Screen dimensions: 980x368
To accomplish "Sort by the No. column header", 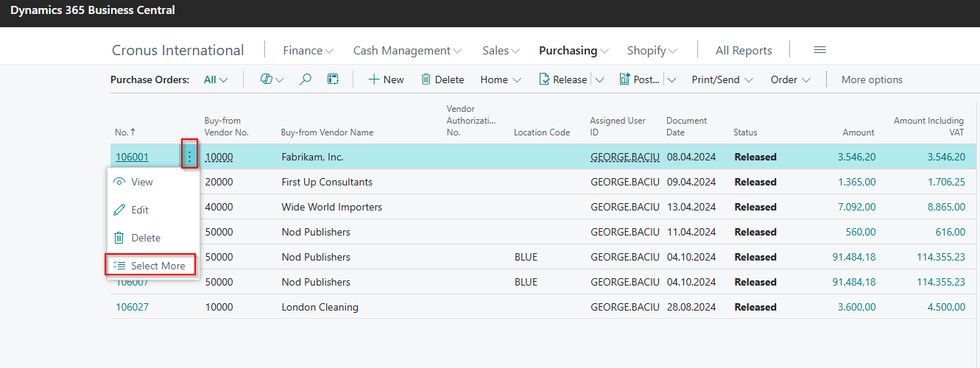I will 125,132.
